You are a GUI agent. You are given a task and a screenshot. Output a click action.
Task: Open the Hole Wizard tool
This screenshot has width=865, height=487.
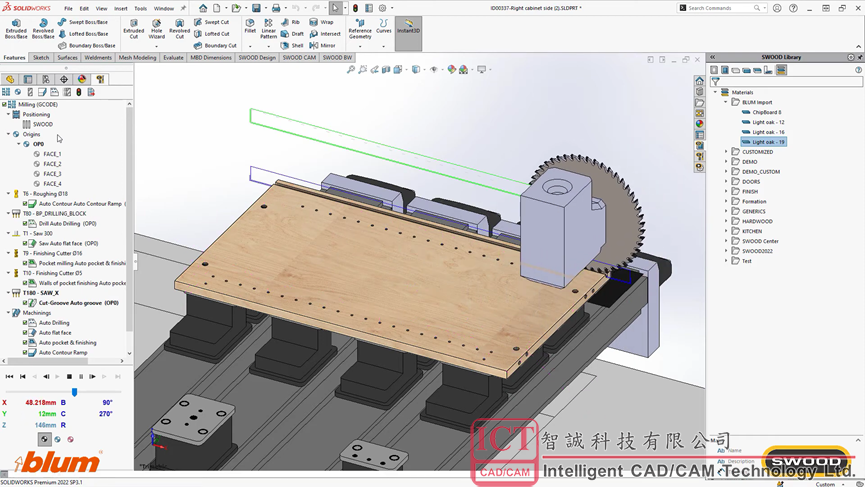point(157,28)
